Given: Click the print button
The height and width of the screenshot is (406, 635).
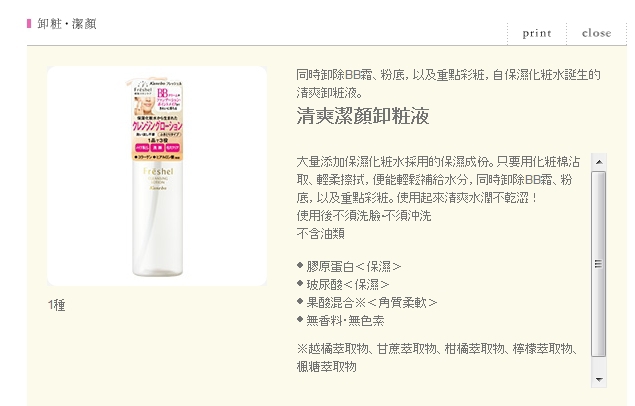Looking at the screenshot, I should (x=537, y=33).
